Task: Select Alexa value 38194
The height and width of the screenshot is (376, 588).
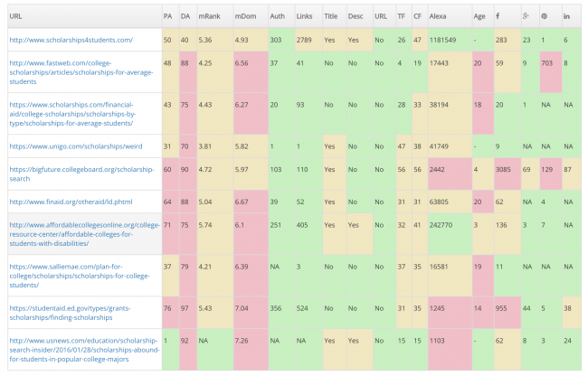Action: pos(439,105)
